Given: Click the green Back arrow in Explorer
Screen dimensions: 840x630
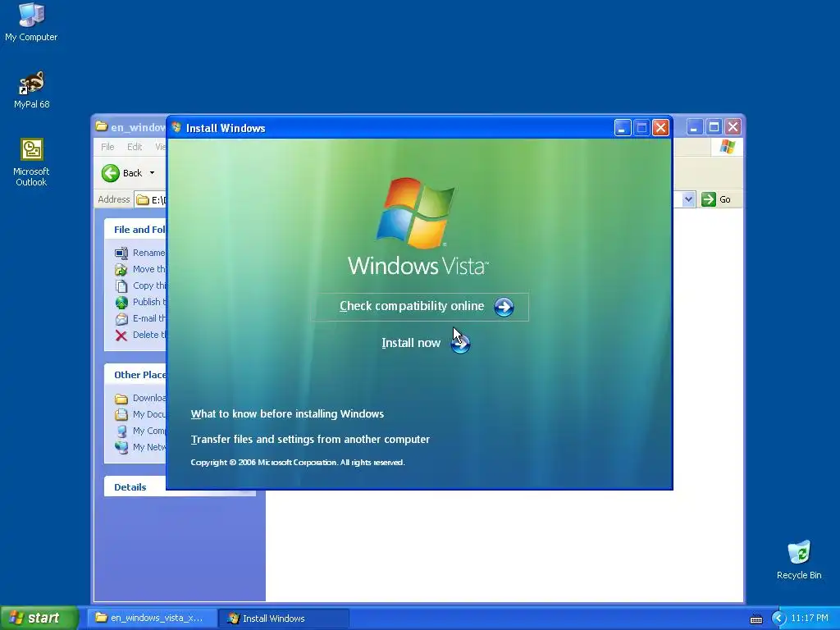Looking at the screenshot, I should (x=111, y=173).
